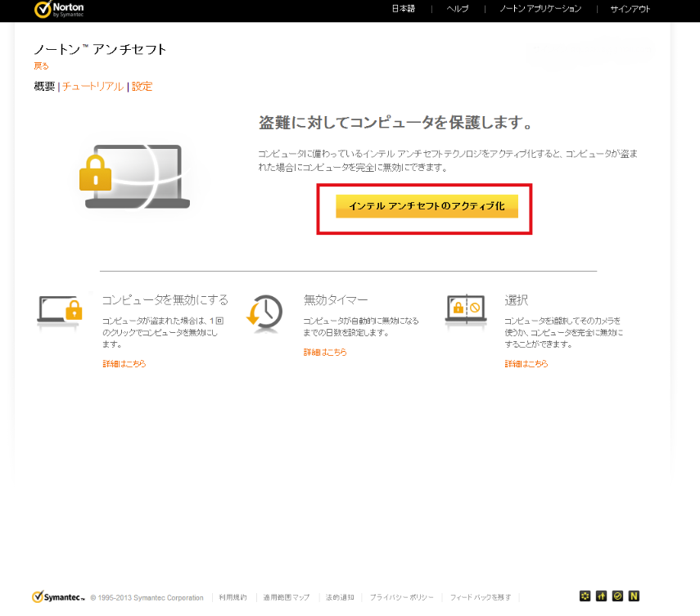
Task: Open the 法的通知 footer link
Action: [340, 597]
